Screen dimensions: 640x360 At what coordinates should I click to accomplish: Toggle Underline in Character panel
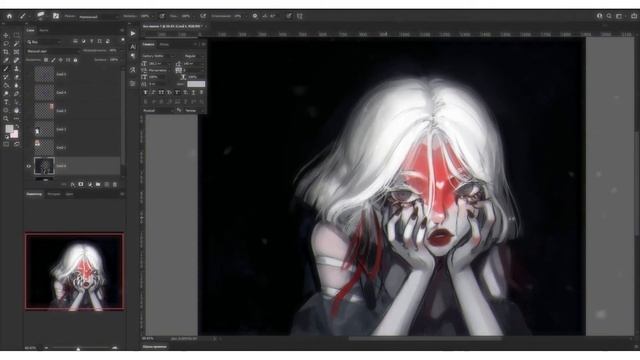pyautogui.click(x=193, y=92)
